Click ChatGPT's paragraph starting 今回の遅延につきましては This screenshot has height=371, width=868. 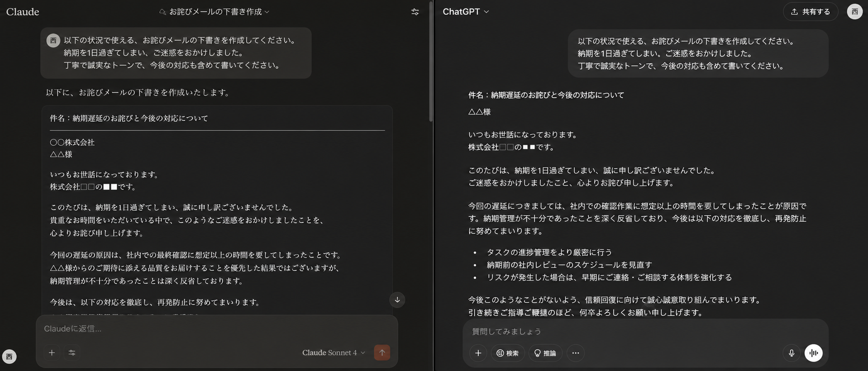coord(637,219)
